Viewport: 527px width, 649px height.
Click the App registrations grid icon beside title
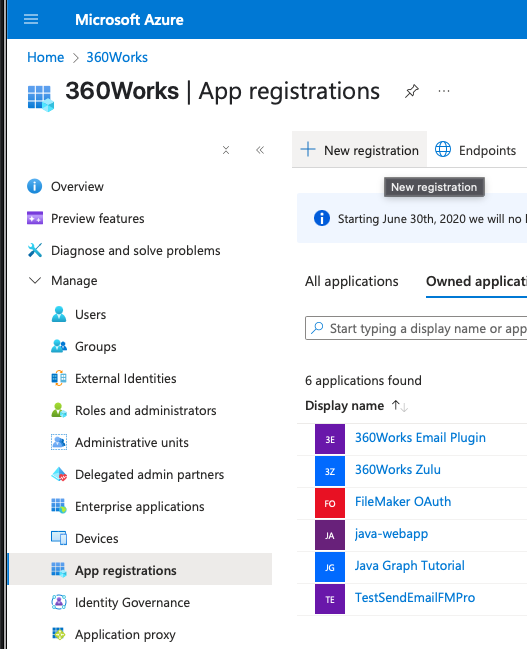click(41, 98)
